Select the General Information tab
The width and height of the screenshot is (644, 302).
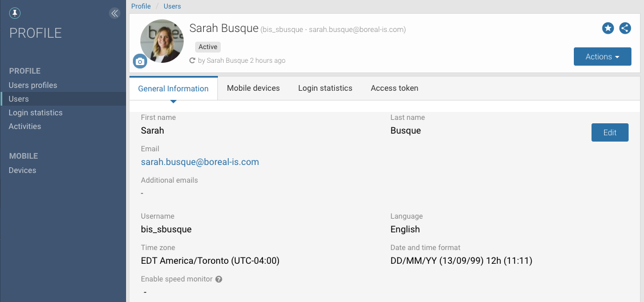click(x=173, y=88)
